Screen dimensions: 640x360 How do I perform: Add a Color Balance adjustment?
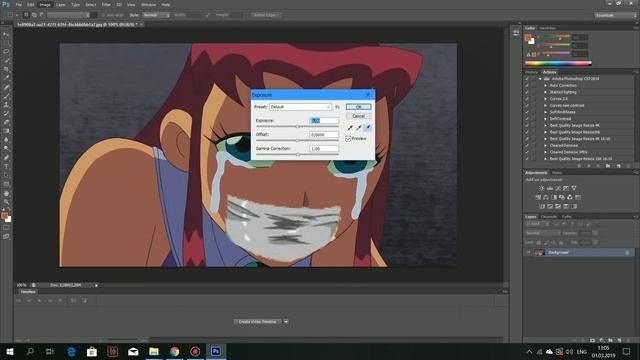546,198
